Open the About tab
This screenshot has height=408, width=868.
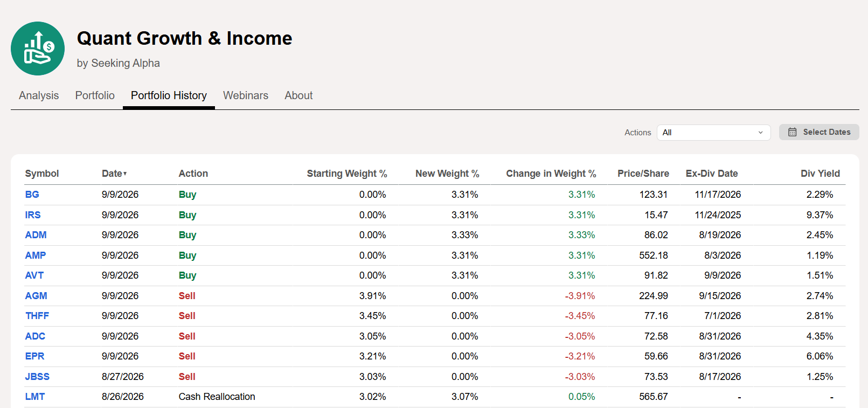[298, 95]
